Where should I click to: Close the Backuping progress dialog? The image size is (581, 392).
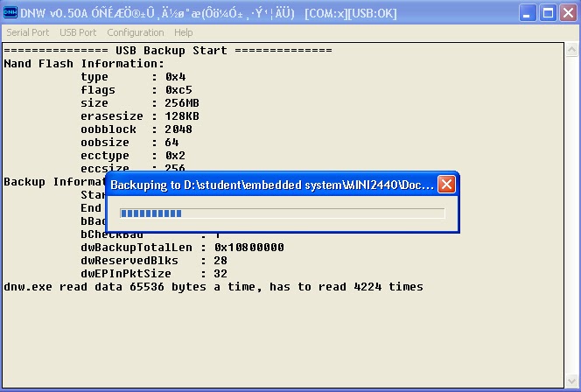point(446,184)
